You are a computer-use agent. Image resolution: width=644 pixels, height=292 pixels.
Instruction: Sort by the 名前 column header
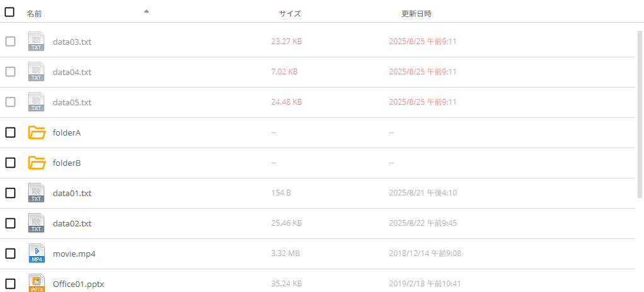point(34,13)
